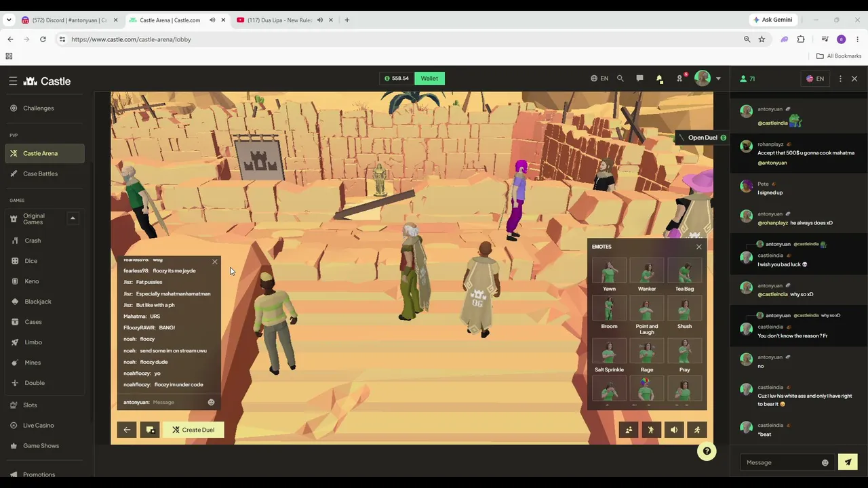Close the in-game arena chat box
This screenshot has height=488, width=868.
tap(215, 262)
